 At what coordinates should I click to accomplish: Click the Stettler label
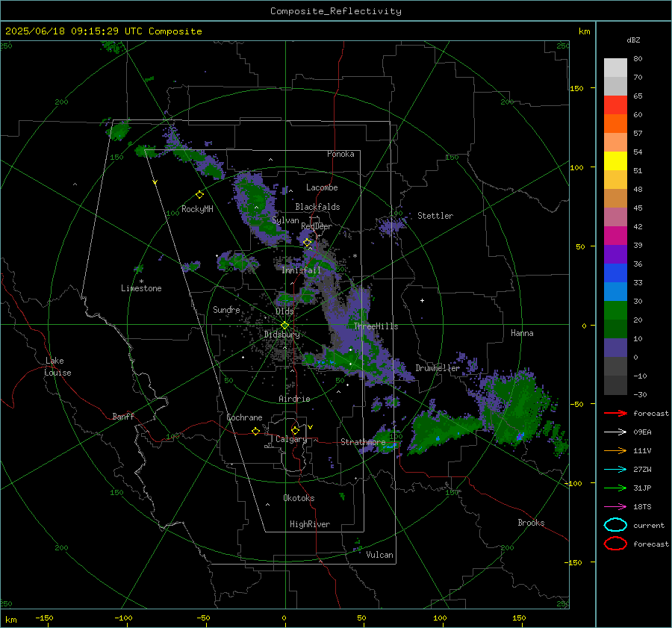pyautogui.click(x=435, y=216)
